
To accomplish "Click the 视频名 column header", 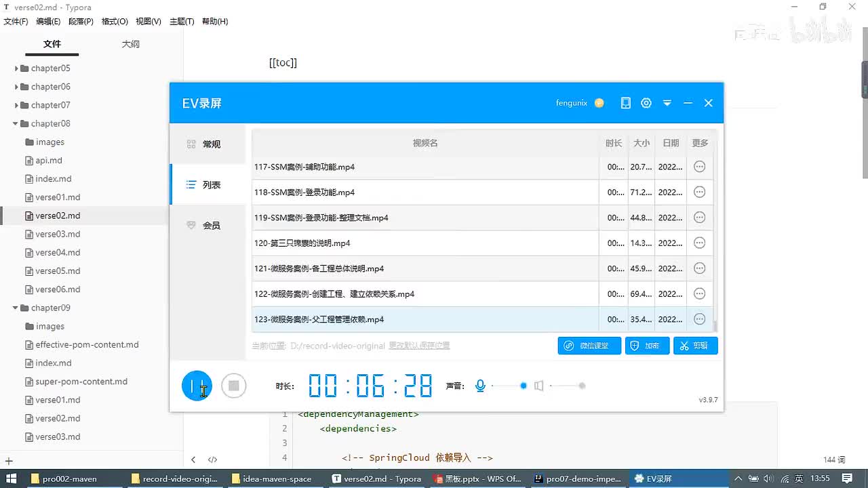I will (x=425, y=143).
